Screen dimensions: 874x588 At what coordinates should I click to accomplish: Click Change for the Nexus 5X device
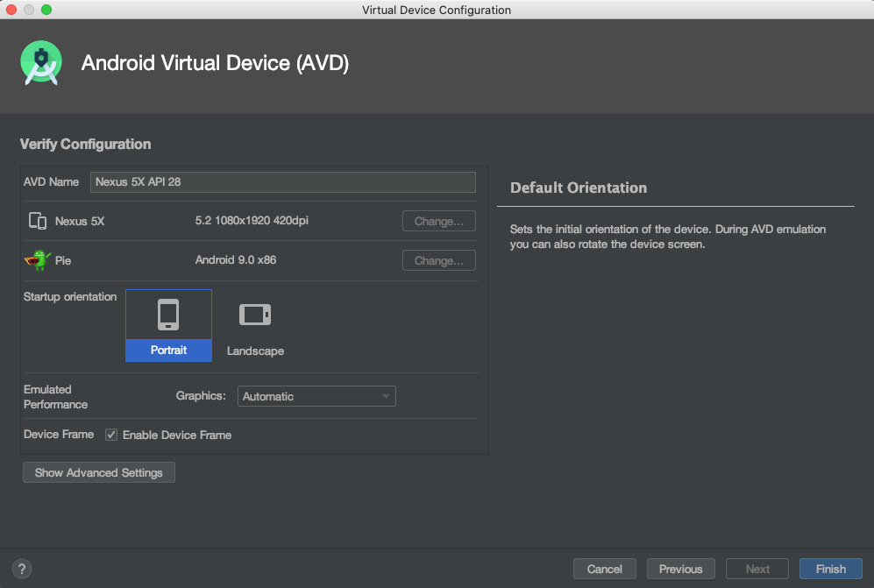(x=438, y=221)
